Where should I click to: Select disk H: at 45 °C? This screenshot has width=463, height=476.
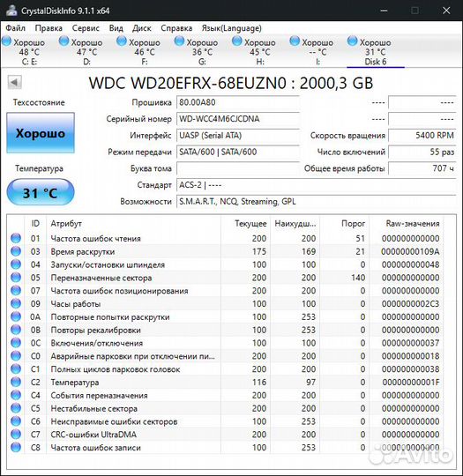pyautogui.click(x=255, y=52)
